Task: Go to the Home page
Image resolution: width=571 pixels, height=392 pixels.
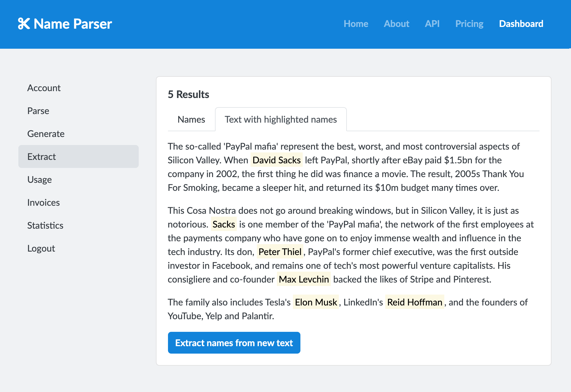Action: point(356,24)
